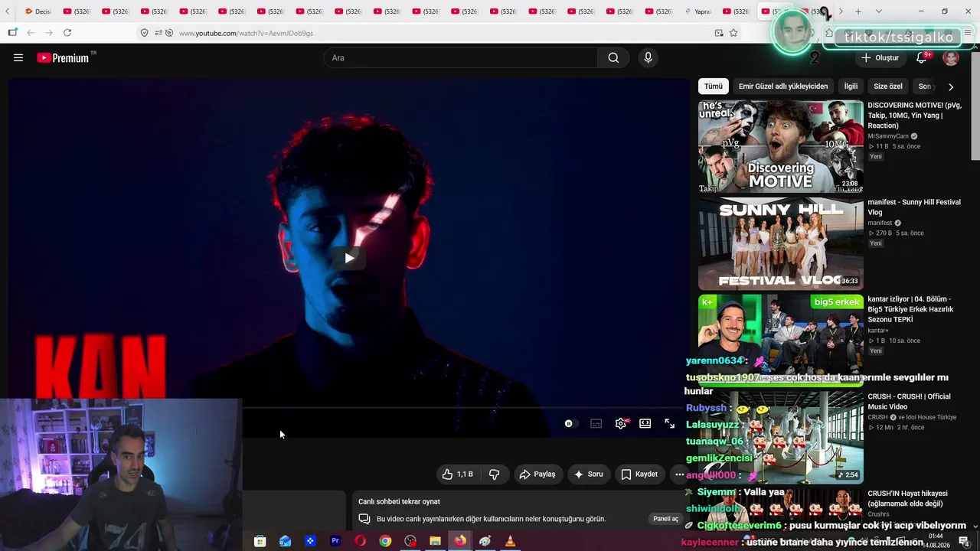This screenshot has width=980, height=551.
Task: Enter fullscreen video mode
Action: (670, 424)
